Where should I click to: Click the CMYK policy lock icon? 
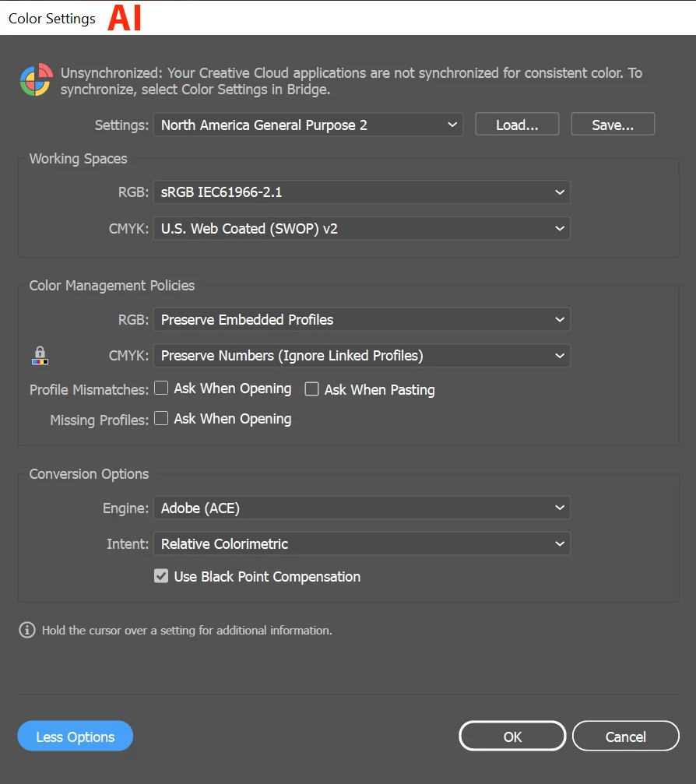tap(40, 356)
